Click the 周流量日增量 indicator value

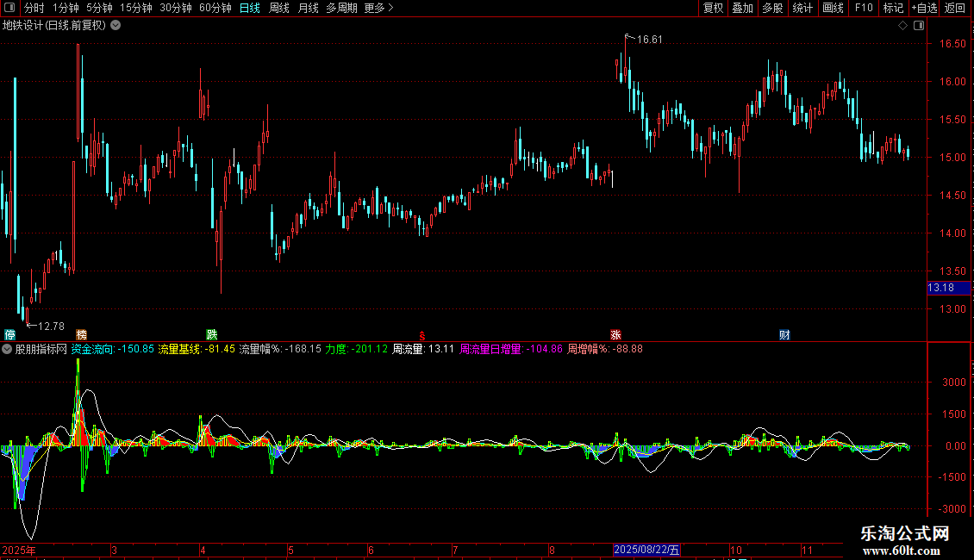point(510,349)
